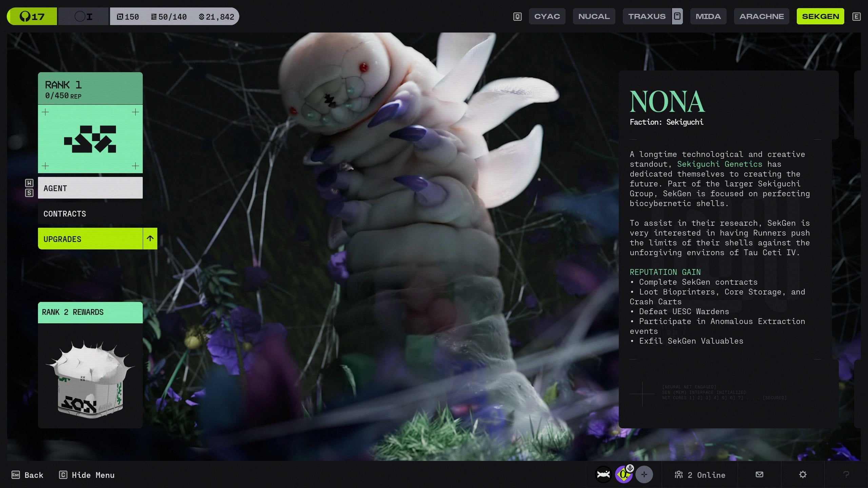Viewport: 868px width, 488px height.
Task: Click the plus invite player icon
Action: 644,474
